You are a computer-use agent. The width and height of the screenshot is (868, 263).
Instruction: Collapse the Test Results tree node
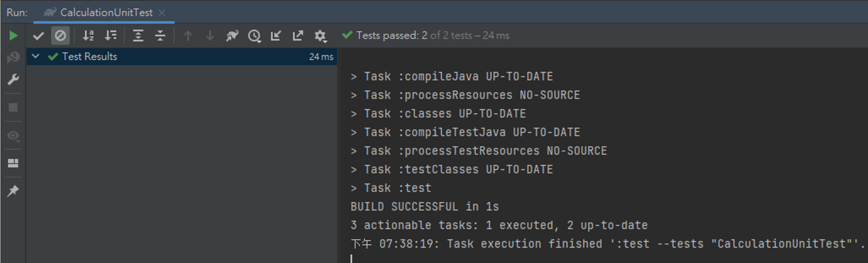(35, 56)
